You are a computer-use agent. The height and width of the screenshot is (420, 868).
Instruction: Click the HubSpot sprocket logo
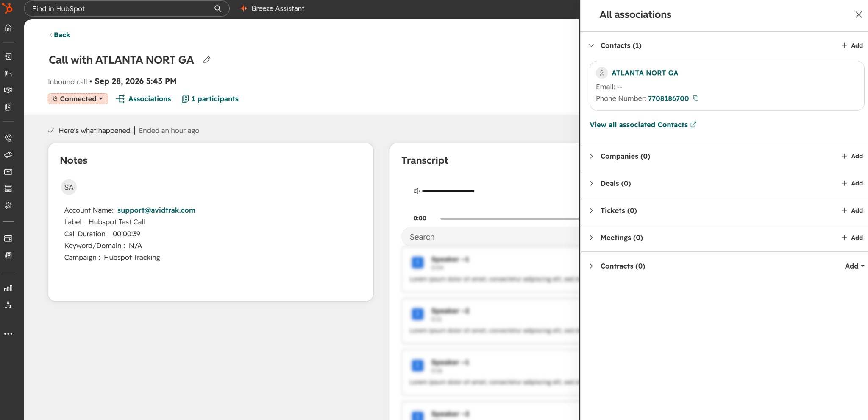[8, 8]
